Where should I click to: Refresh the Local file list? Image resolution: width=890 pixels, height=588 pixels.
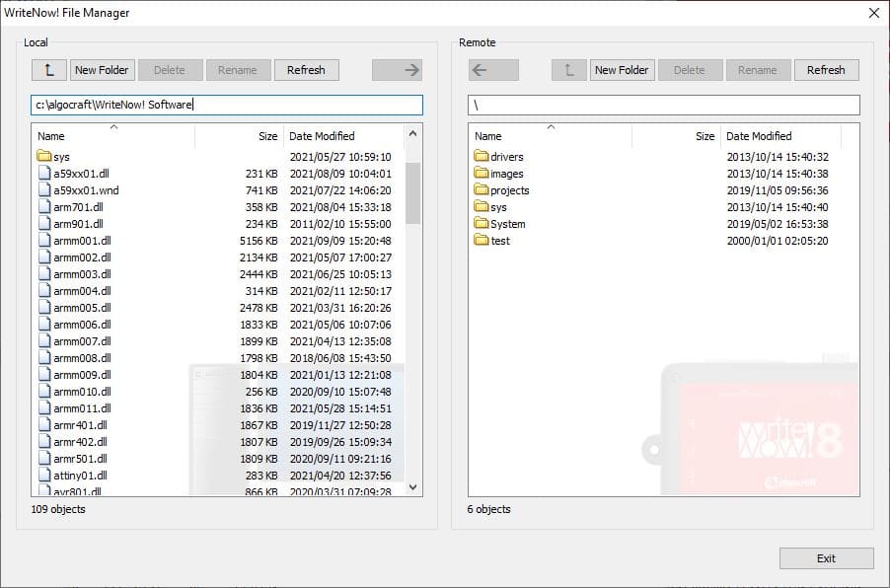tap(307, 70)
